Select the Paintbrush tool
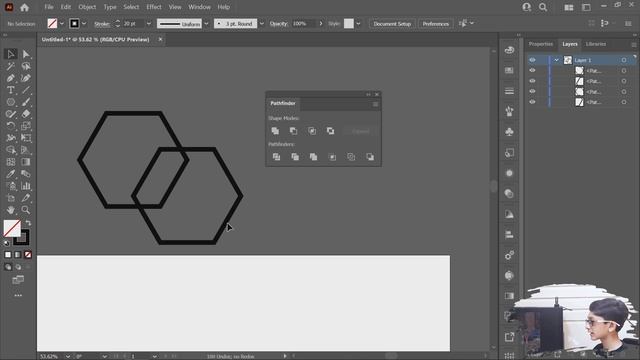640x360 pixels. (26, 102)
